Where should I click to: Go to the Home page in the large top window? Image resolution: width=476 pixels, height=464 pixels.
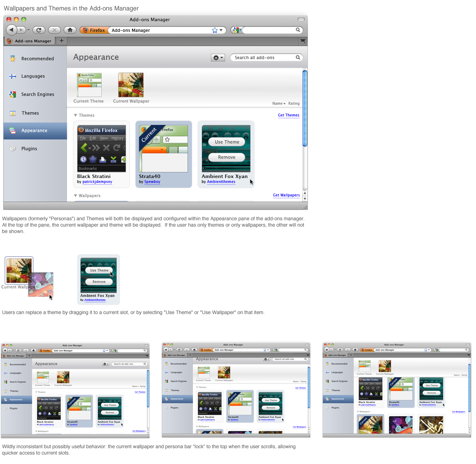pyautogui.click(x=70, y=30)
